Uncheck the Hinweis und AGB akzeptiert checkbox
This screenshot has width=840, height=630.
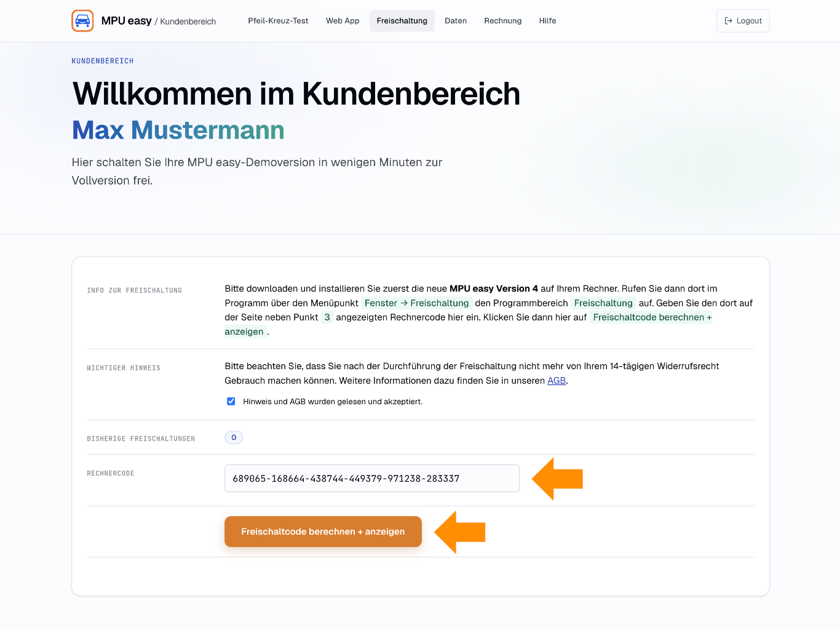231,401
